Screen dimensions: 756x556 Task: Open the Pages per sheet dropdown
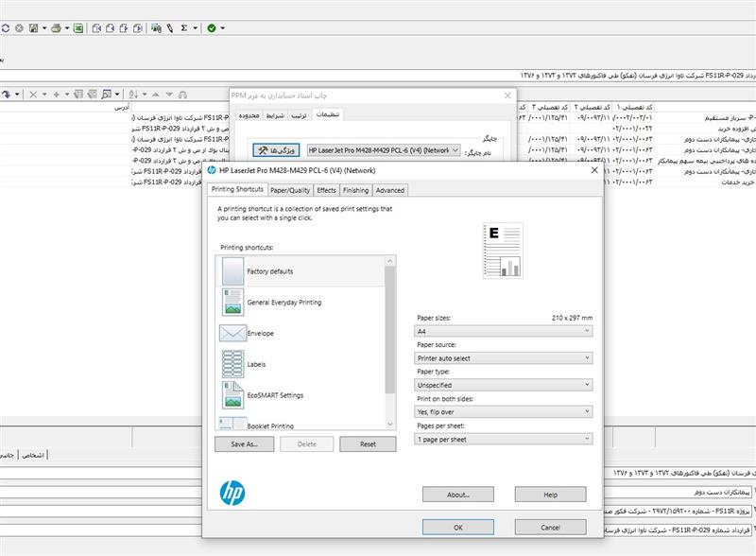click(x=504, y=439)
